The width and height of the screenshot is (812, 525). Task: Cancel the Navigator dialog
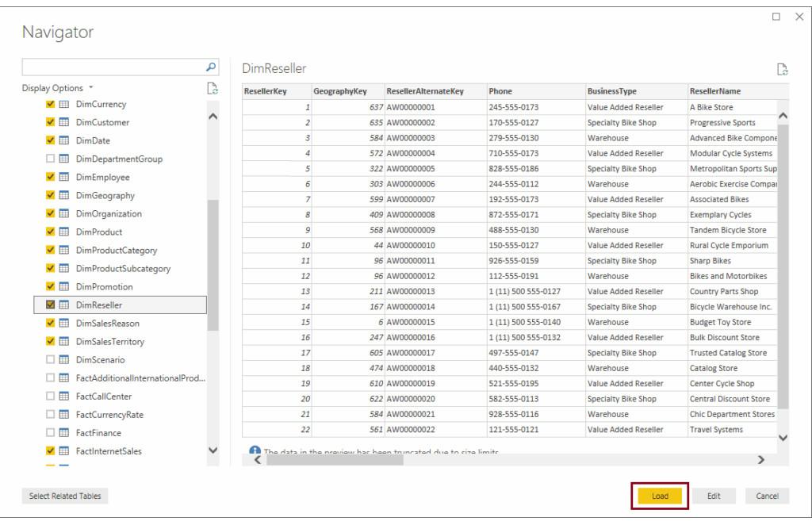click(767, 495)
